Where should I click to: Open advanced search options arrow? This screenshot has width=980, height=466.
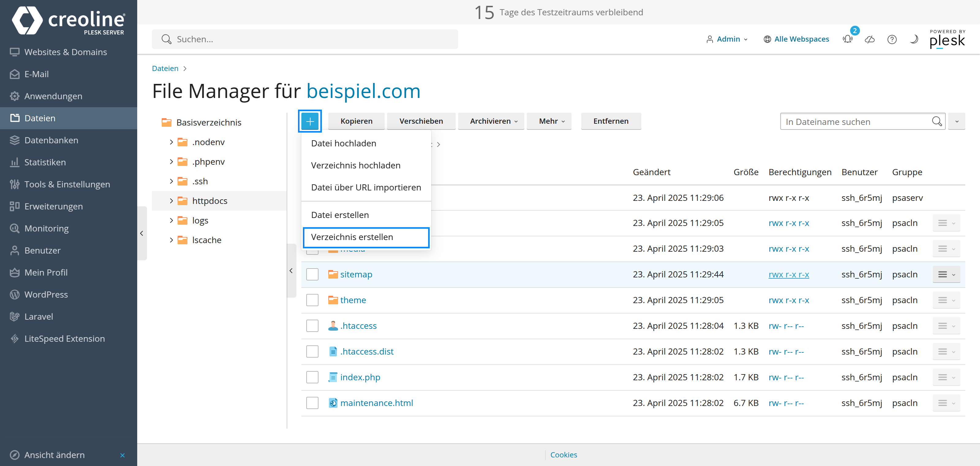[x=956, y=121]
